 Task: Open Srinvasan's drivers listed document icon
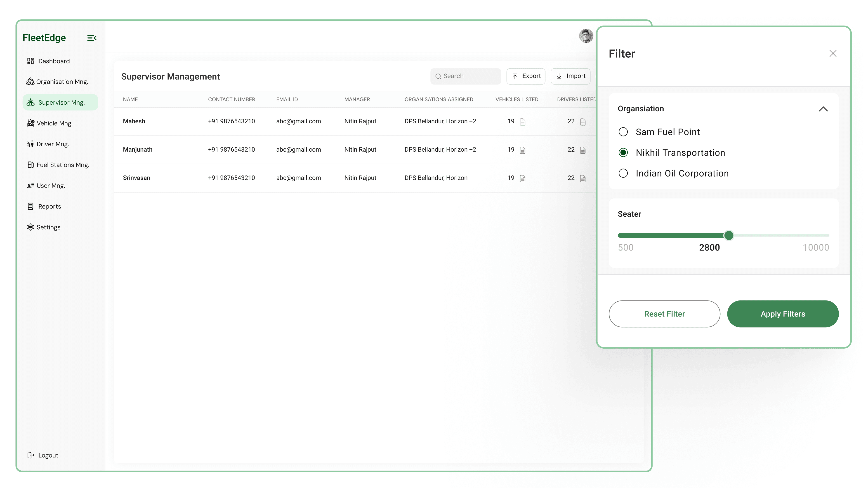click(x=583, y=178)
